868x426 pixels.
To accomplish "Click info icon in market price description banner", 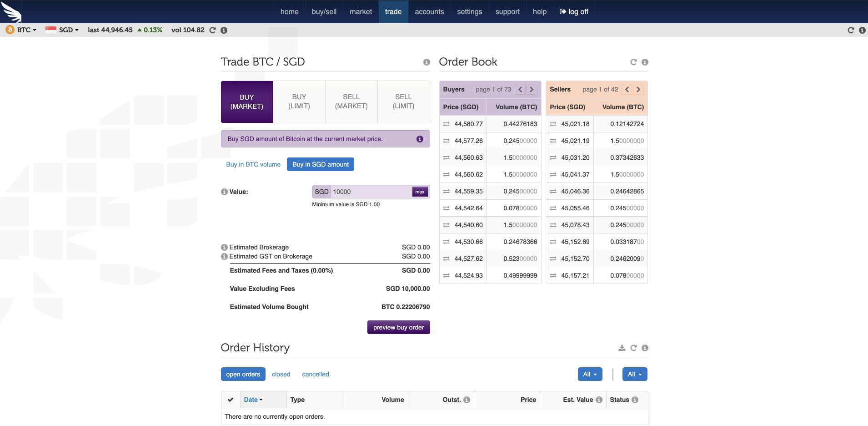I will (420, 139).
